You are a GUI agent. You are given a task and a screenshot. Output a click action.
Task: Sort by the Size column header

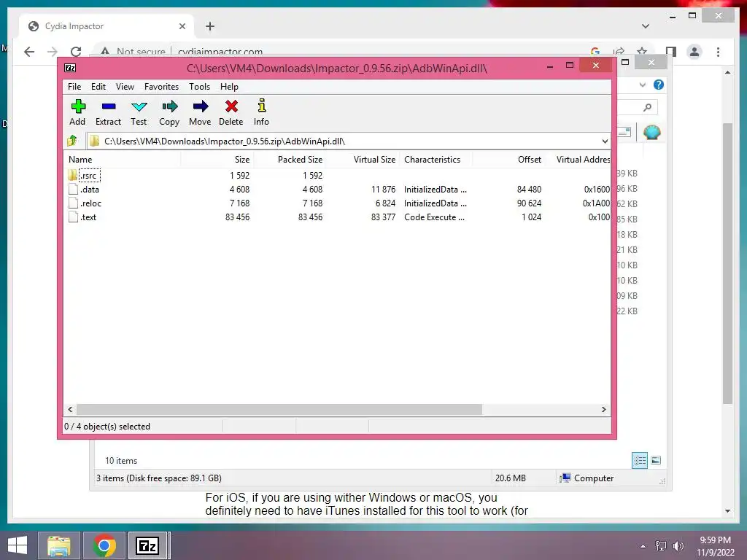pyautogui.click(x=217, y=160)
